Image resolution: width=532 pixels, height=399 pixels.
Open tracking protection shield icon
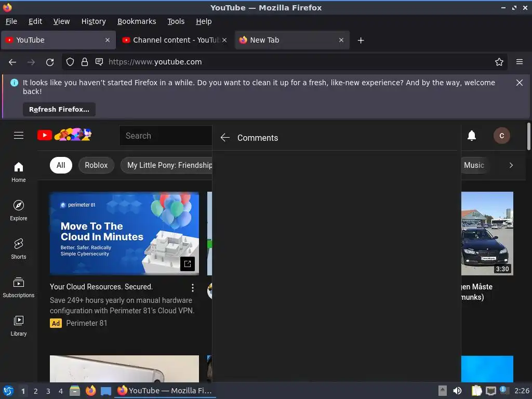click(x=70, y=62)
